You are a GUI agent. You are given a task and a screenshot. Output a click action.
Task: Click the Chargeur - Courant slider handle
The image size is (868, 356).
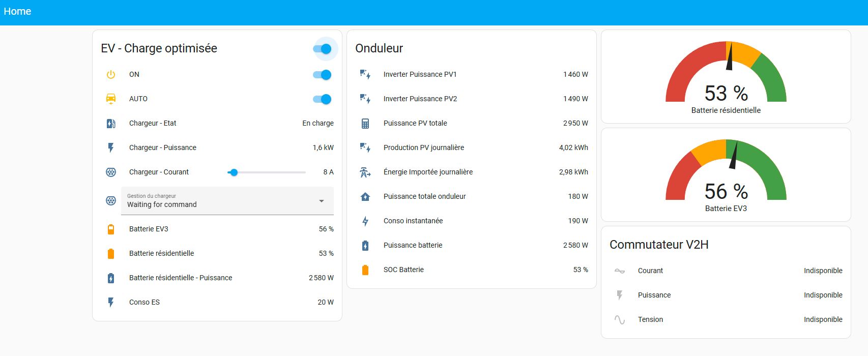[234, 172]
